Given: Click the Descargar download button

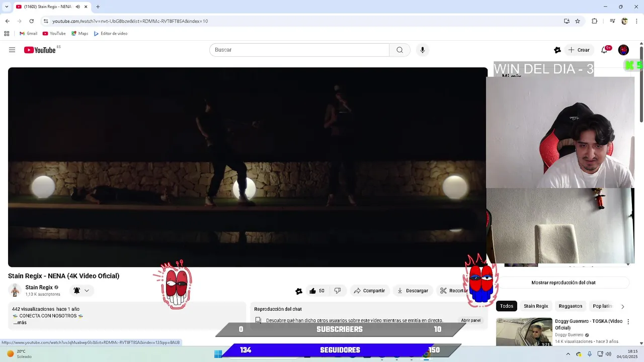Looking at the screenshot, I should [413, 291].
